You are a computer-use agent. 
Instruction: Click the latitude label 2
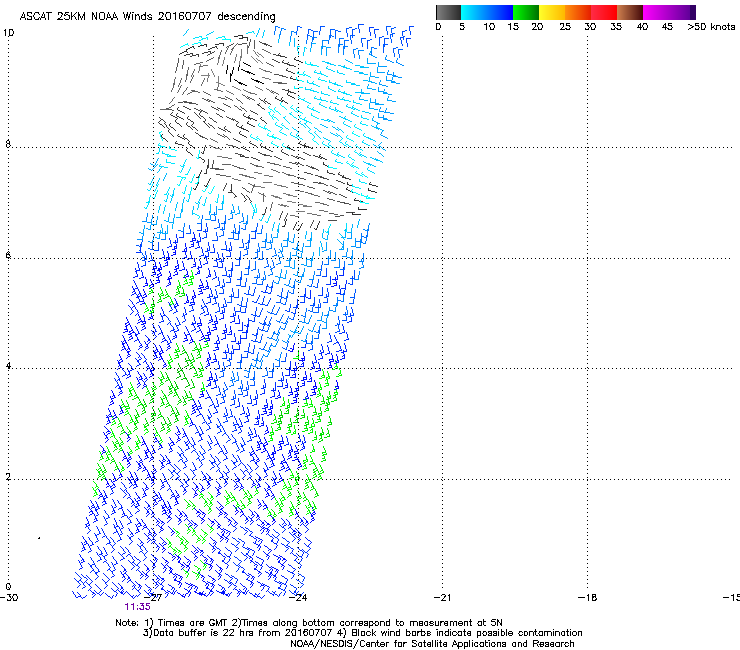(x=8, y=477)
